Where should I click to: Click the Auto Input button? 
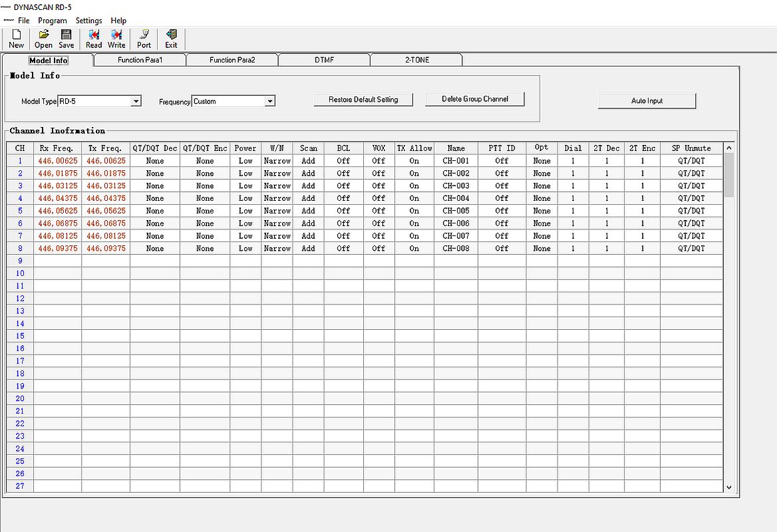pos(647,100)
